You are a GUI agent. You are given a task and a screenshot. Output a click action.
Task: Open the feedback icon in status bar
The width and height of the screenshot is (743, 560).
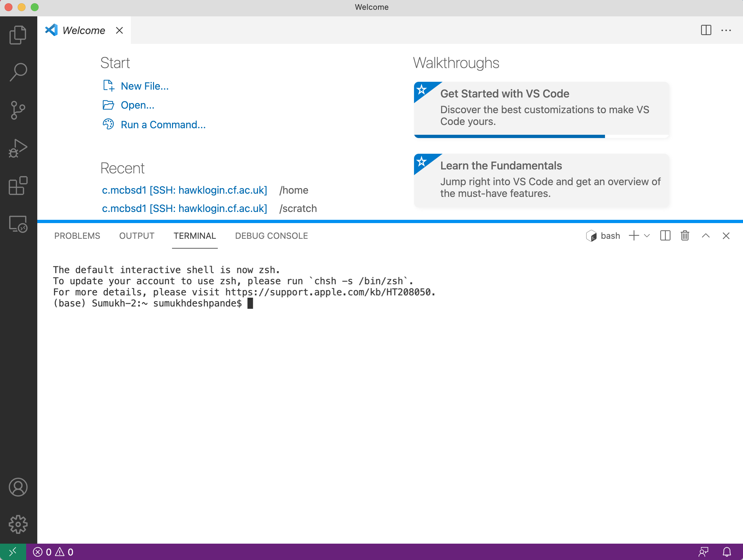click(x=703, y=552)
